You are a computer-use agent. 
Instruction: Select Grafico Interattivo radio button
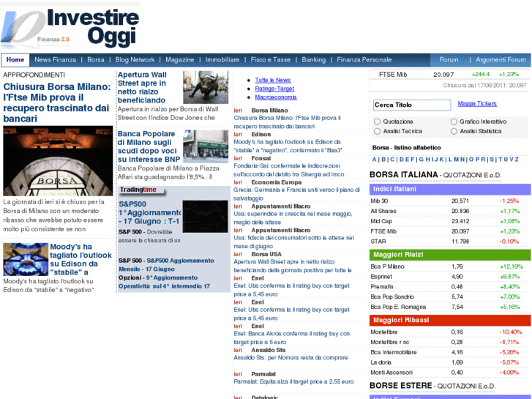click(454, 122)
